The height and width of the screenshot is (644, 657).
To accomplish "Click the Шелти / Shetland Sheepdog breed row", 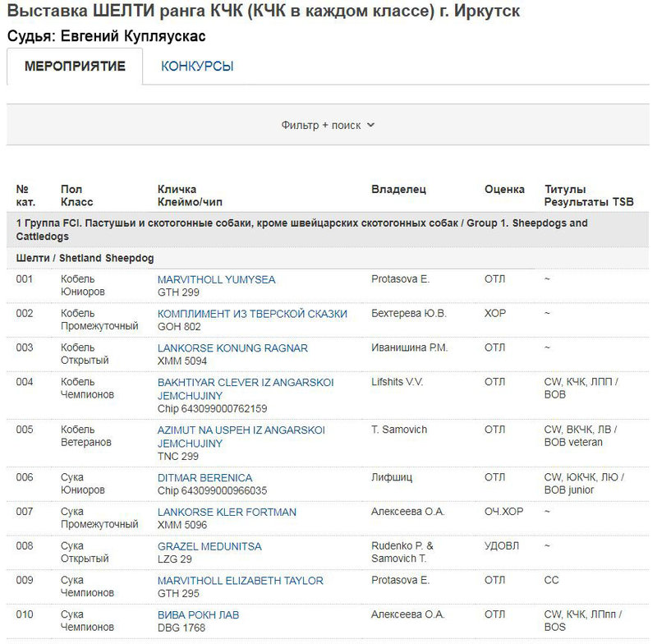I will click(x=328, y=258).
